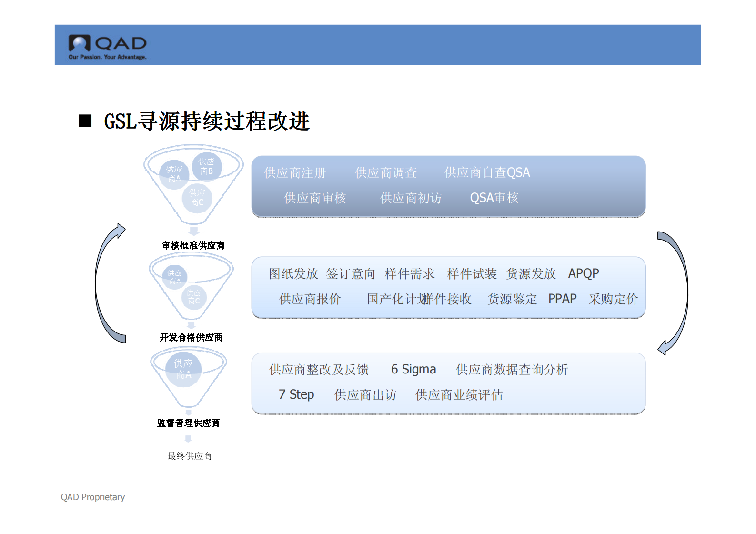This screenshot has height=534, width=756.
Task: Click the 供应商A circle in the middle funnel
Action: tap(175, 277)
